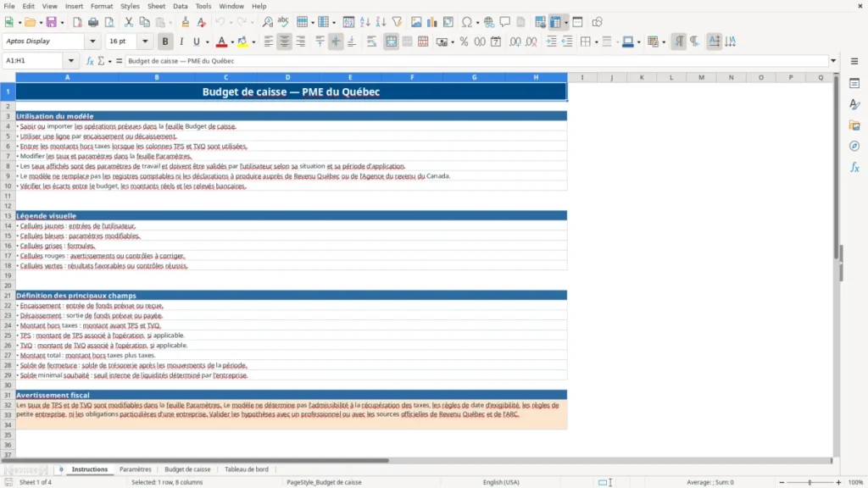Open the File menu

(8, 6)
